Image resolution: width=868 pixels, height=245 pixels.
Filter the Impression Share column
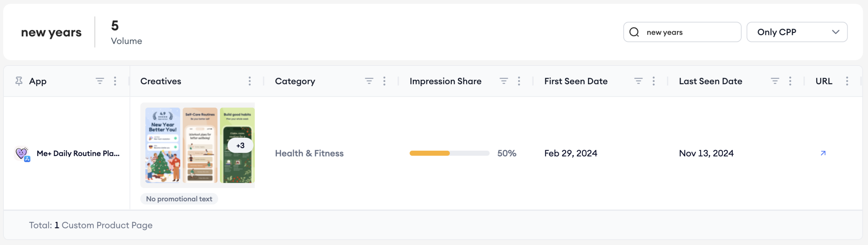[504, 81]
